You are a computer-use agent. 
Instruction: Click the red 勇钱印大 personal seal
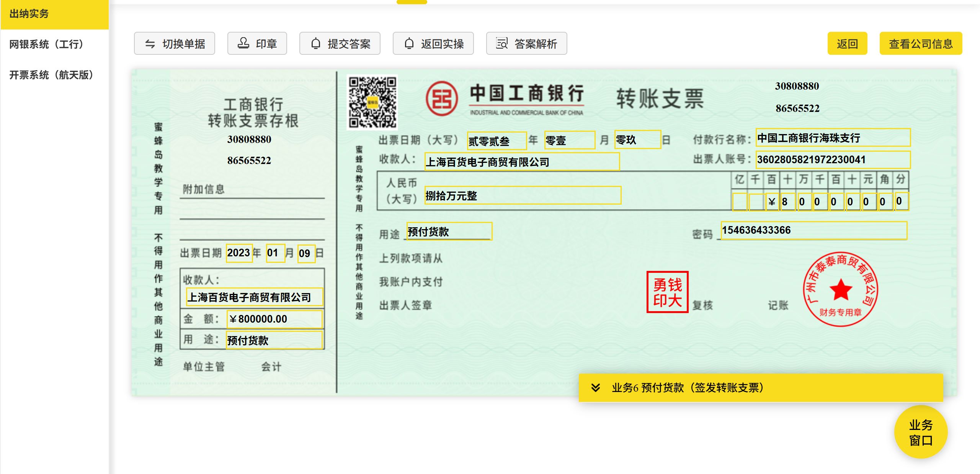(x=667, y=292)
